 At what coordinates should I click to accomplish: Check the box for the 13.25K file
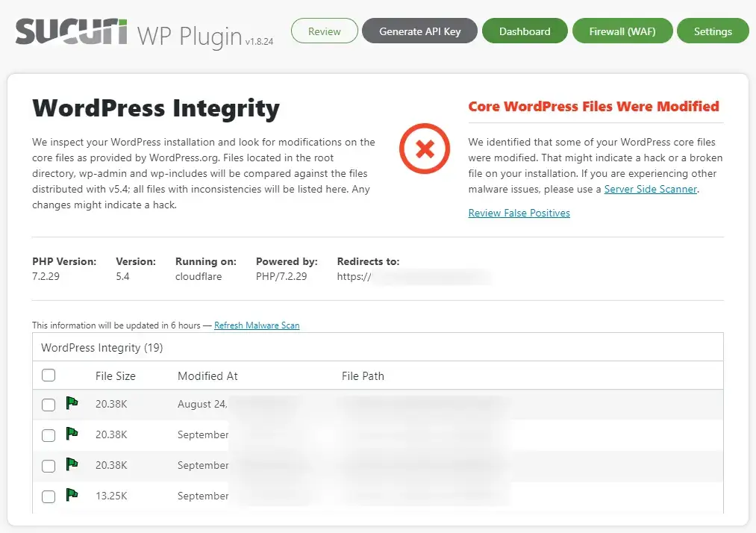pos(49,496)
